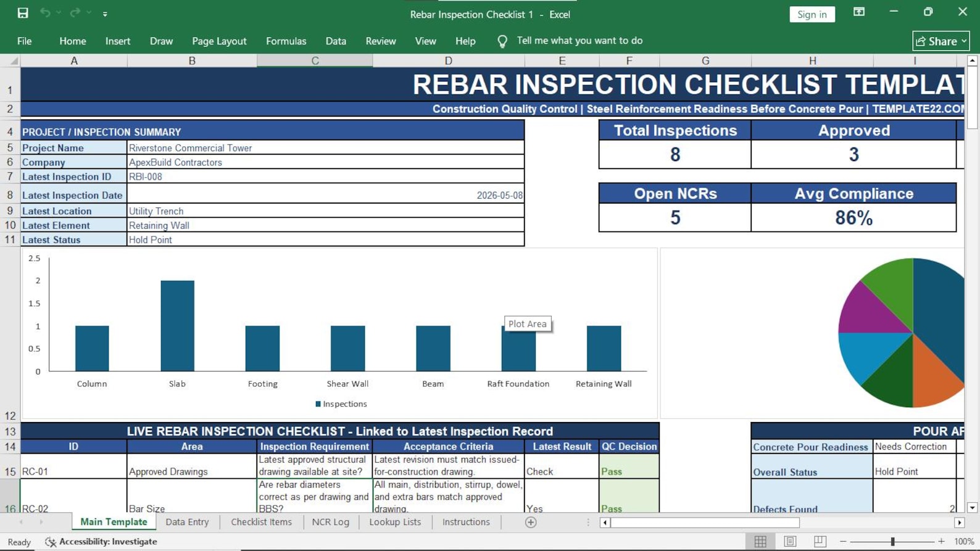This screenshot has width=980, height=551.
Task: Click the Sign in button
Action: [812, 14]
